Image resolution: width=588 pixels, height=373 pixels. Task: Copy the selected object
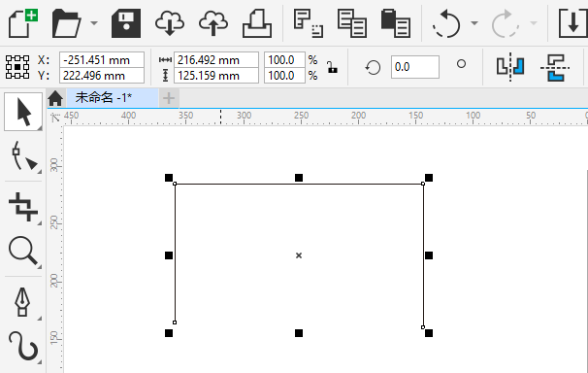[352, 23]
